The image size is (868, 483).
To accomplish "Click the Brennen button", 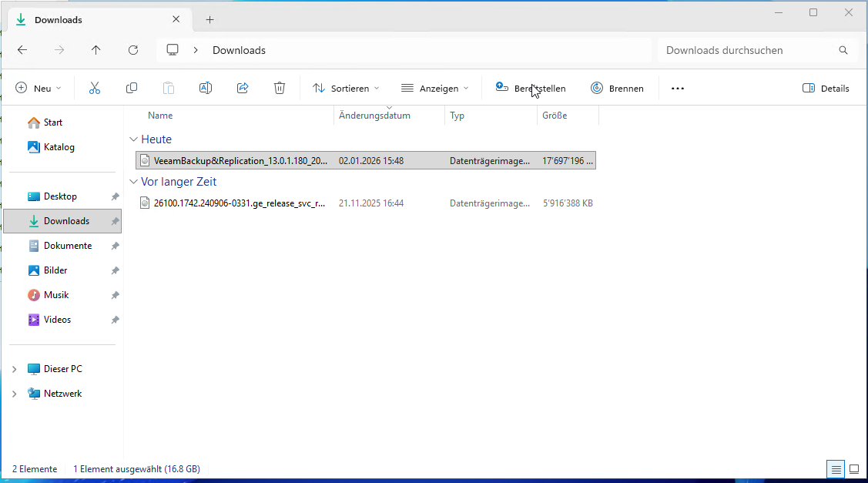I will click(x=617, y=89).
